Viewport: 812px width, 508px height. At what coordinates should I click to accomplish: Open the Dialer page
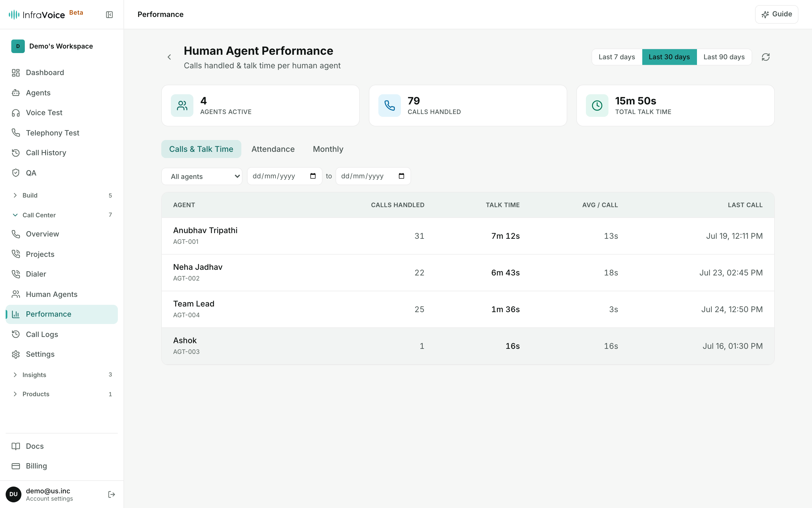coord(62,274)
